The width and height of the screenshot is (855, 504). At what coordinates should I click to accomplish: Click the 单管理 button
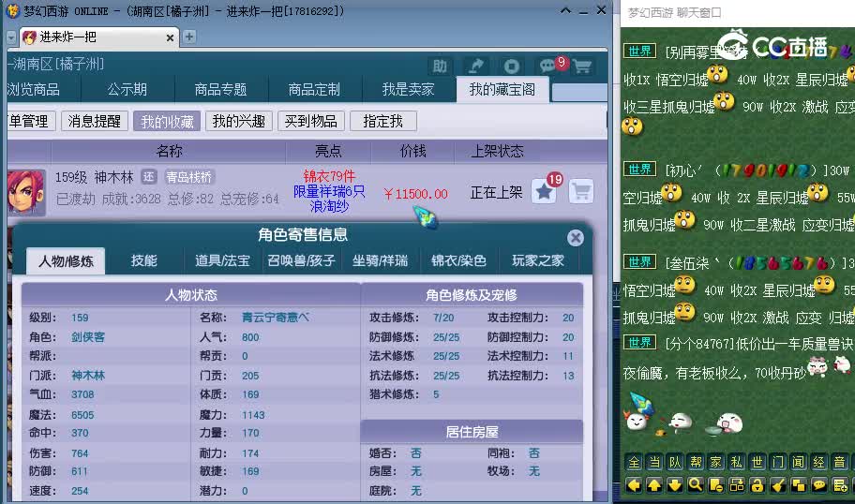[x=30, y=121]
